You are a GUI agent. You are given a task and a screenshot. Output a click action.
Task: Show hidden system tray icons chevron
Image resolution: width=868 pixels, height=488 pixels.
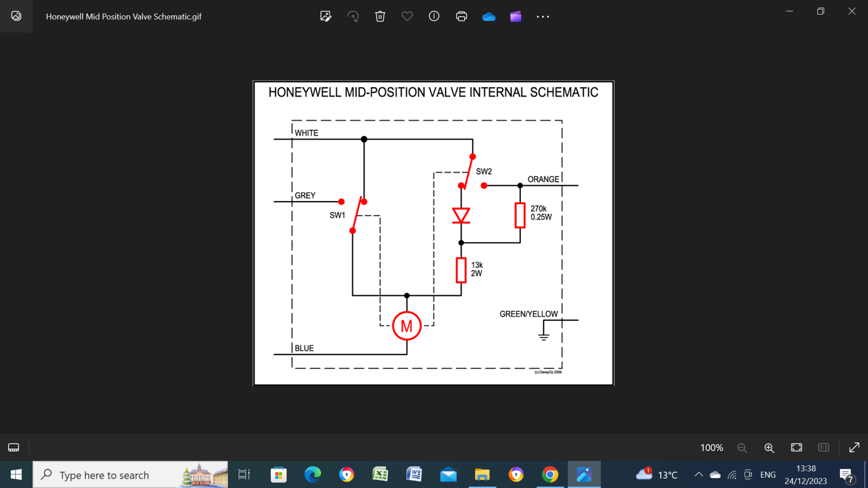tap(699, 475)
